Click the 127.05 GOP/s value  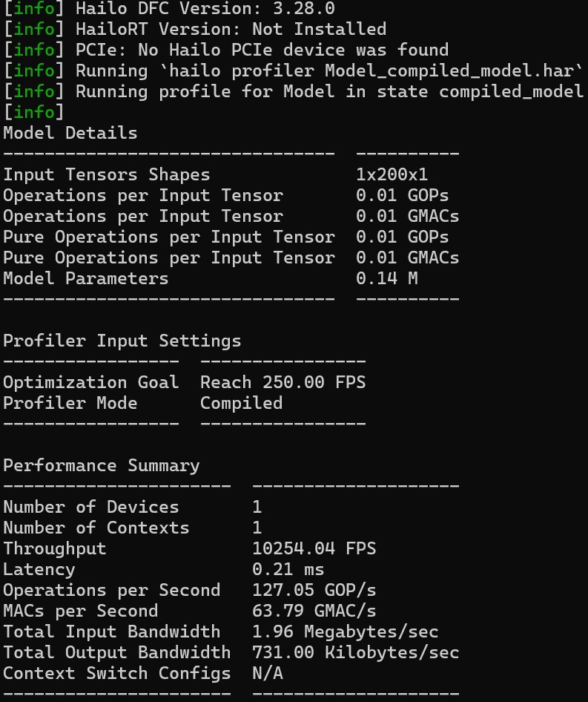(314, 591)
